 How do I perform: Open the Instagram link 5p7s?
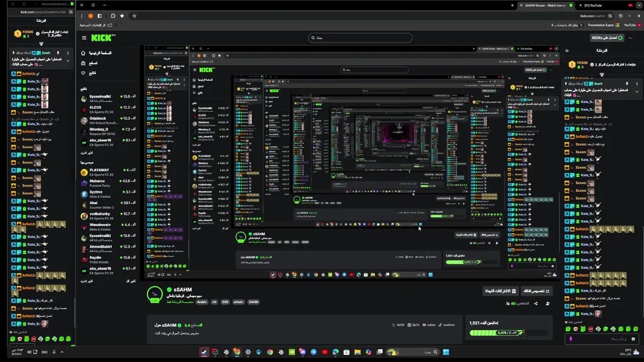[x=414, y=325]
